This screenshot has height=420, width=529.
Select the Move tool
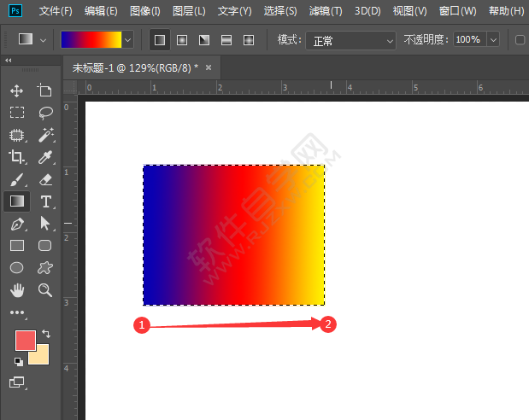click(x=16, y=90)
